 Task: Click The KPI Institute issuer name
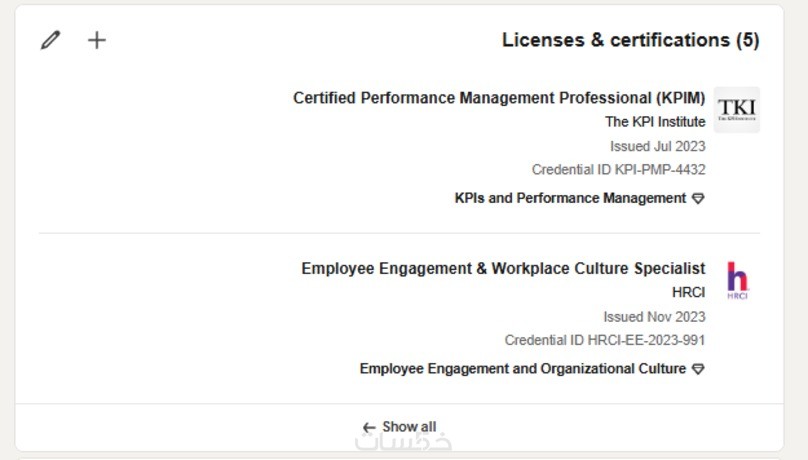pyautogui.click(x=655, y=122)
